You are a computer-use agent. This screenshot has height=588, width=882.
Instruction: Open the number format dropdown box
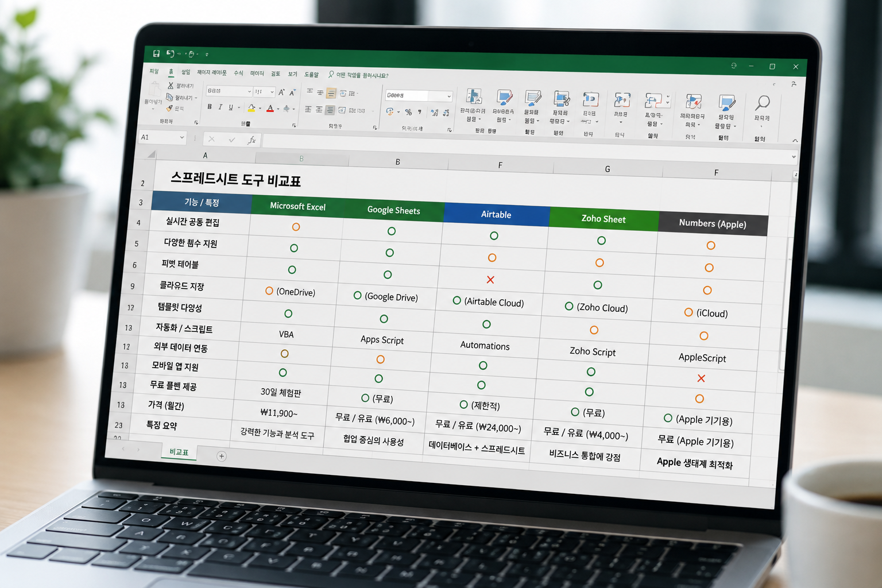tap(419, 95)
